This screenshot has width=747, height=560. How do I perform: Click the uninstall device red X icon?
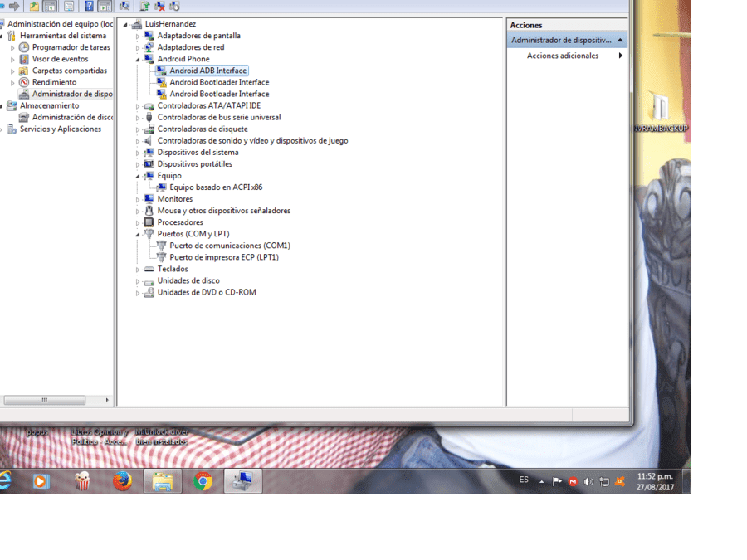point(160,6)
